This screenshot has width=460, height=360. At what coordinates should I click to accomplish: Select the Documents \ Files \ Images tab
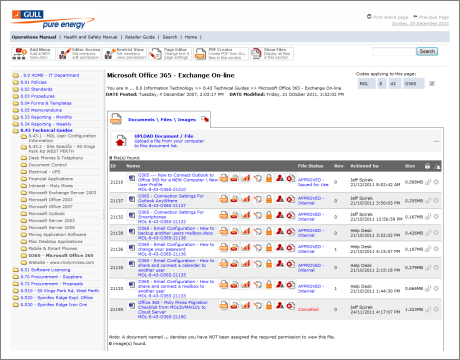(162, 119)
